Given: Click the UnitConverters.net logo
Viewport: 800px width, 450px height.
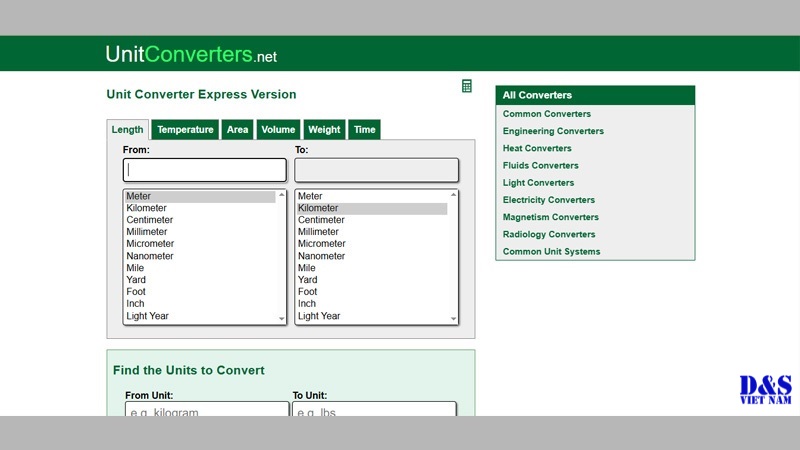Looking at the screenshot, I should pyautogui.click(x=191, y=54).
